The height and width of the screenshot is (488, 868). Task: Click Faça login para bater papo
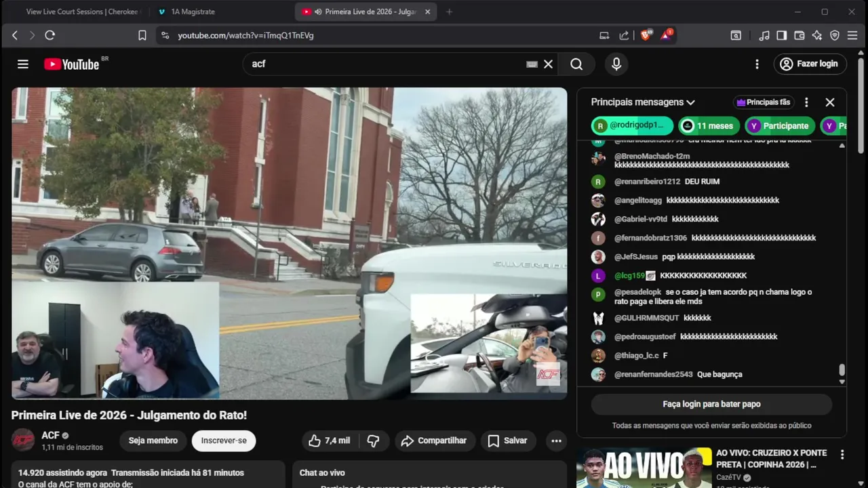[711, 404]
